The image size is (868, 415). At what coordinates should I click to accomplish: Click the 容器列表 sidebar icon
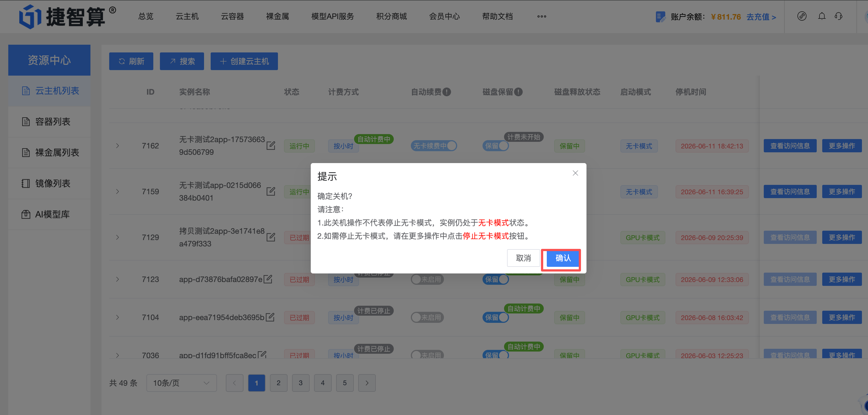[26, 122]
